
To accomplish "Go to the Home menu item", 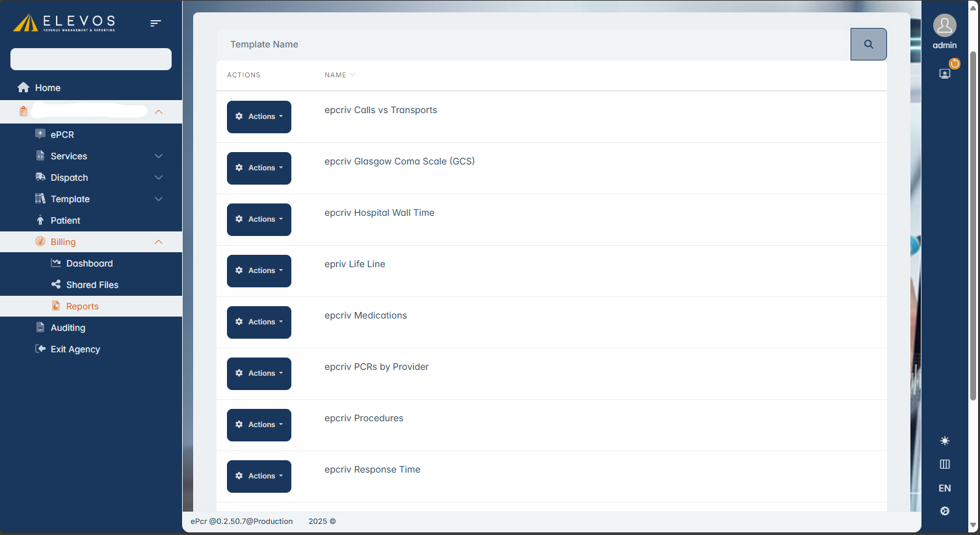I will tap(47, 88).
